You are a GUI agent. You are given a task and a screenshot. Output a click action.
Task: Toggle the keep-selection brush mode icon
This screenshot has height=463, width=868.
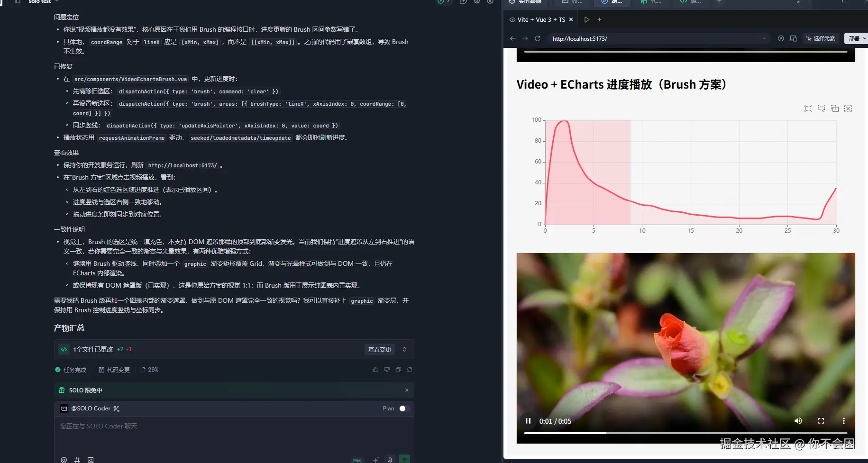[x=835, y=109]
